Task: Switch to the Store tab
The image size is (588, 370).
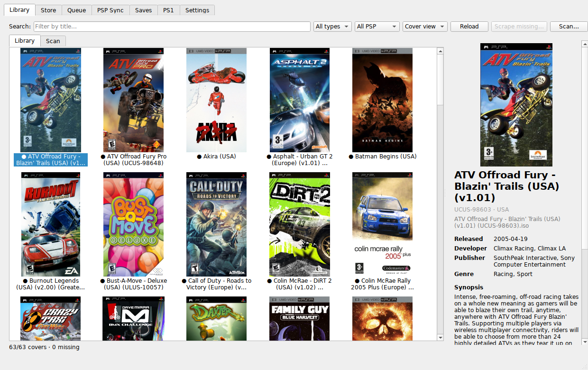Action: [x=48, y=10]
